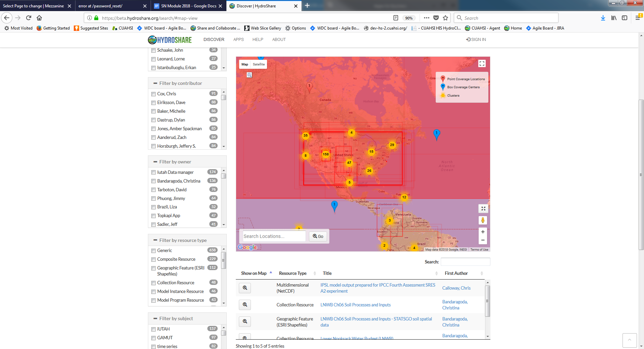Select the blue marker over the Atlantic
This screenshot has height=349, width=644.
pos(436,134)
